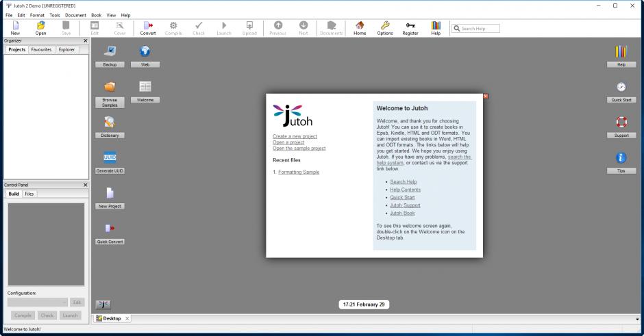This screenshot has height=336, width=644.
Task: Switch to the Favourites tab
Action: (x=42, y=50)
